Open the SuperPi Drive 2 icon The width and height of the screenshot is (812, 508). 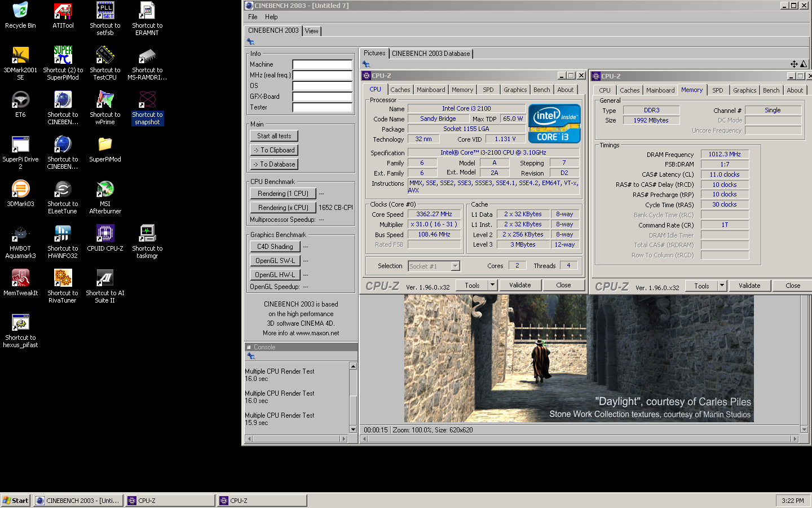click(x=20, y=152)
